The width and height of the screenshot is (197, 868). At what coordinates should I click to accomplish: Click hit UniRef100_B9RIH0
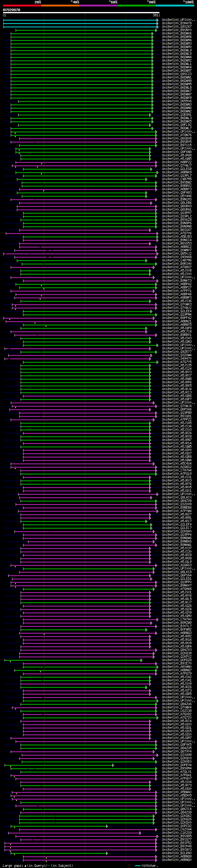pyautogui.click(x=177, y=264)
